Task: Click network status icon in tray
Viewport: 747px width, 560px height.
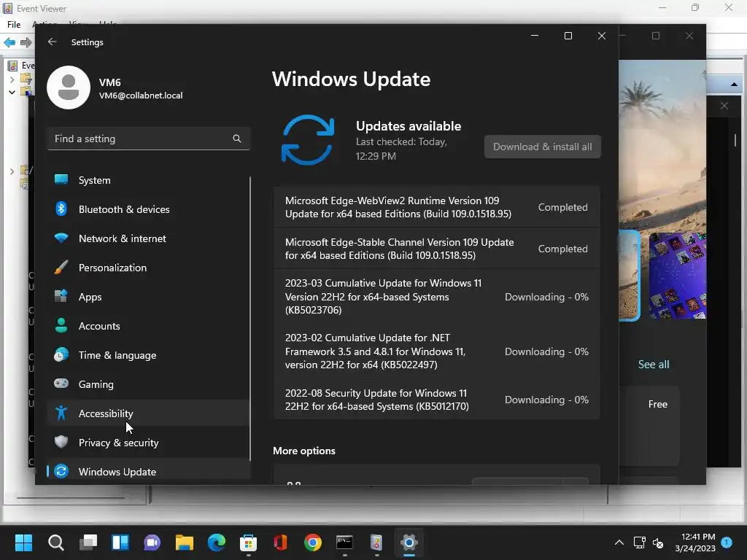Action: coord(639,542)
